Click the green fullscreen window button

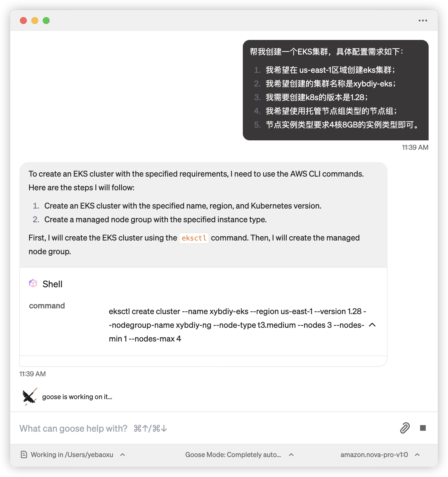click(x=46, y=21)
